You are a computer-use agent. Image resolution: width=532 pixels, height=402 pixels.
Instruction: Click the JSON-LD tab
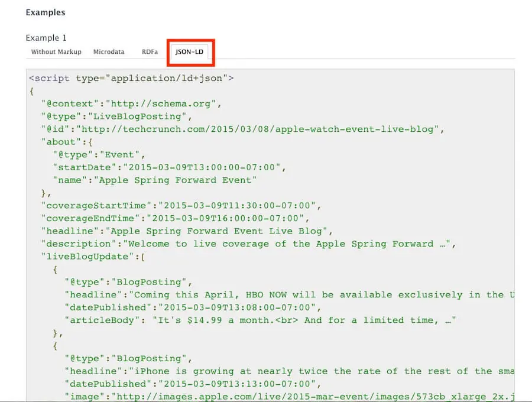[x=189, y=52]
